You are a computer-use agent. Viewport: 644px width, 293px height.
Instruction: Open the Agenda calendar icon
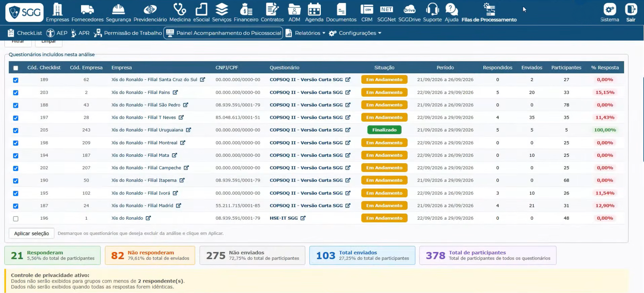point(314,10)
